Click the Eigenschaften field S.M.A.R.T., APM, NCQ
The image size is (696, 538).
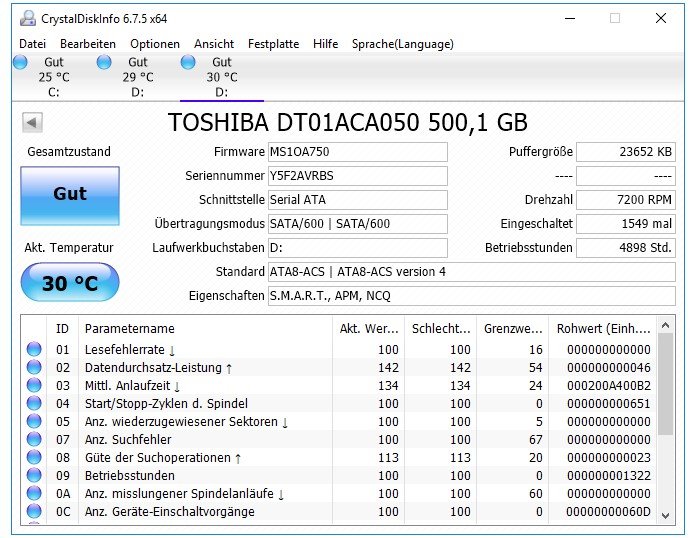[472, 296]
